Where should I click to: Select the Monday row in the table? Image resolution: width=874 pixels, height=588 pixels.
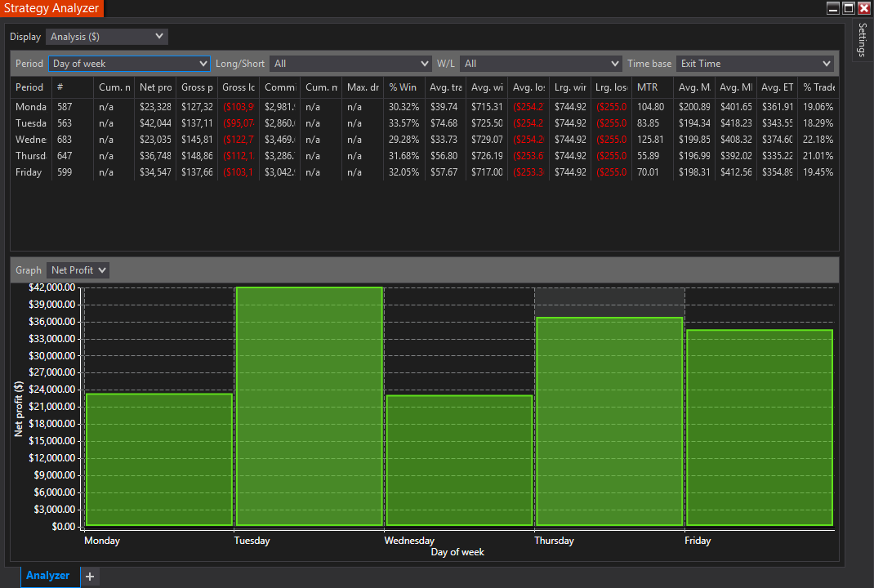click(x=424, y=107)
